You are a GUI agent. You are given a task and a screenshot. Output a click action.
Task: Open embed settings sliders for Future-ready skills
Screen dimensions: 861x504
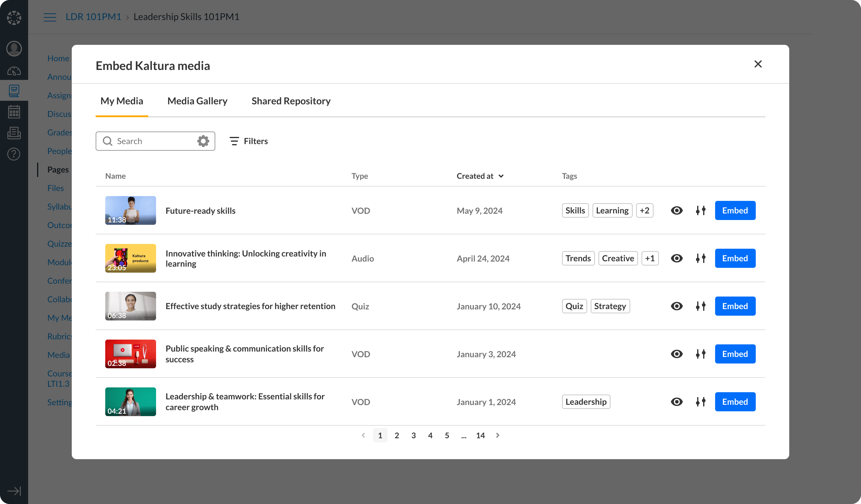tap(700, 210)
